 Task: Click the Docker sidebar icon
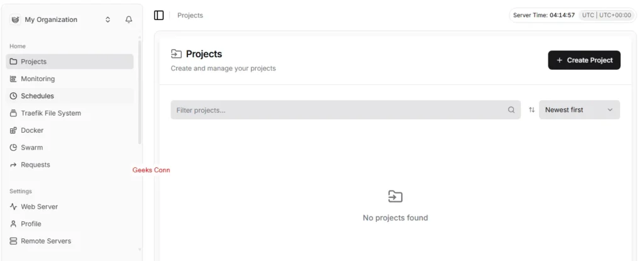coord(13,130)
